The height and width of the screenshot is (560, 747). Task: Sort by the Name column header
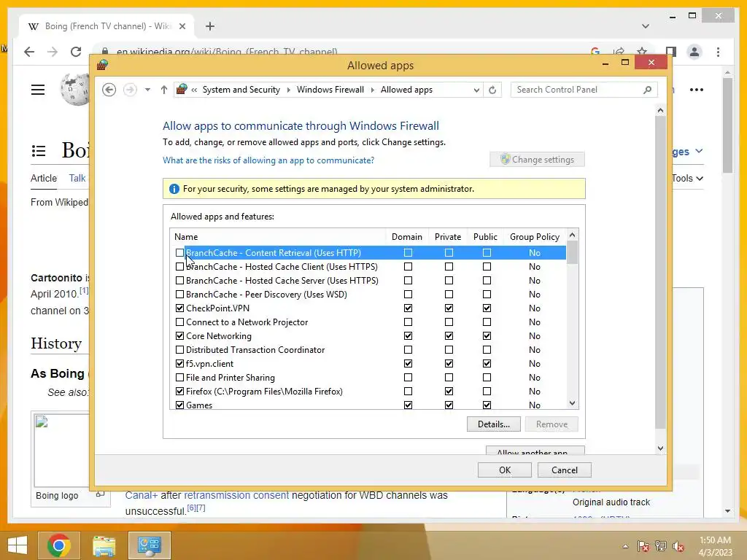278,237
